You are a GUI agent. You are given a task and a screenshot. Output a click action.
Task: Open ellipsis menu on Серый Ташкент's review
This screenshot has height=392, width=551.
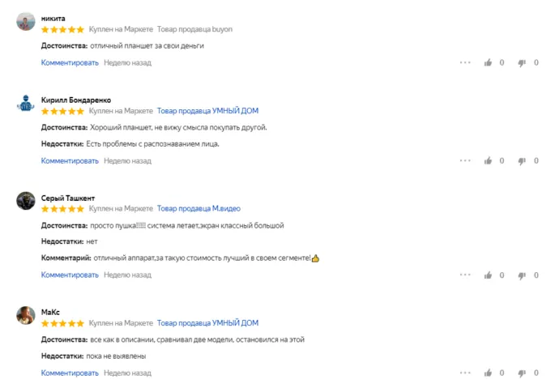click(464, 275)
